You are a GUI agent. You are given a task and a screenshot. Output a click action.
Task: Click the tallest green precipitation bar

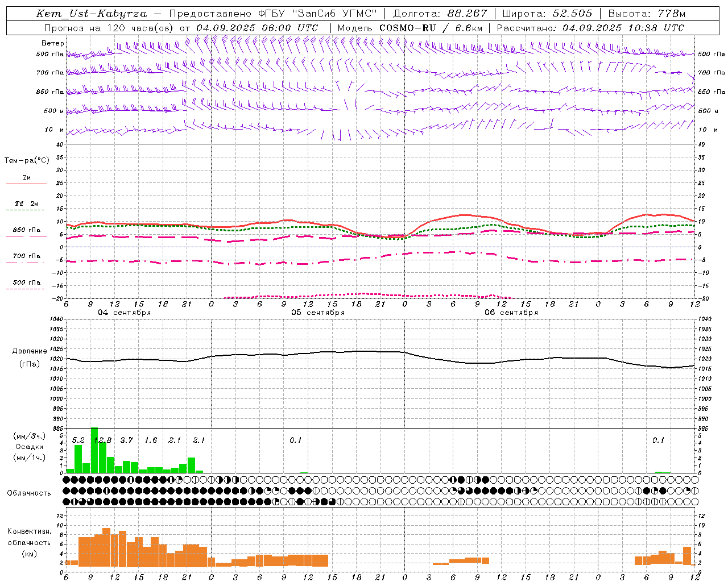point(94,450)
